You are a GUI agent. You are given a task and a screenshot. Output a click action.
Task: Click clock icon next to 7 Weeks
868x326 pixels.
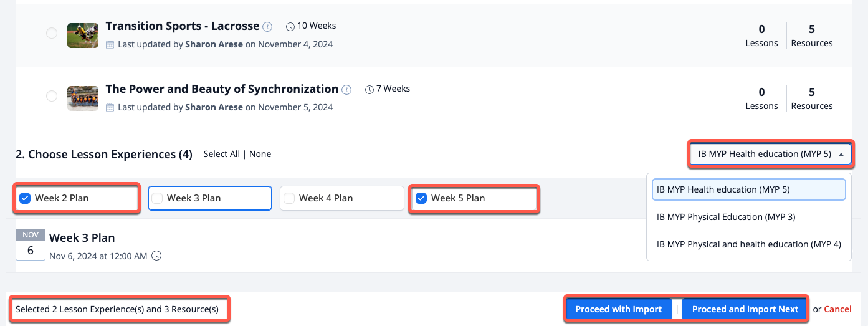point(370,90)
